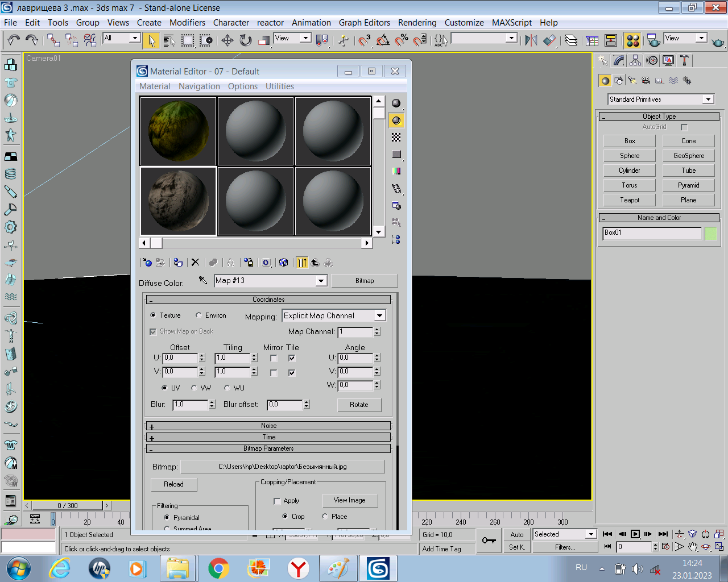
Task: Click Go to Parent icon
Action: tap(315, 263)
